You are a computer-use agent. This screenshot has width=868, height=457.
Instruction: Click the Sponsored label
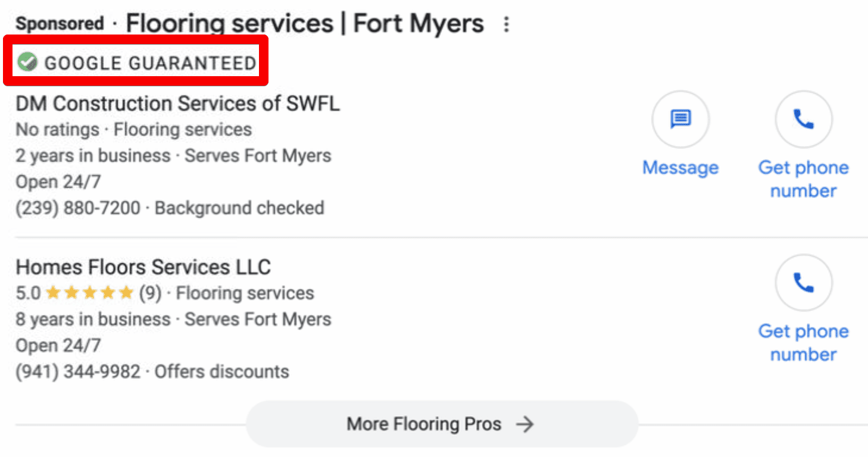(60, 24)
